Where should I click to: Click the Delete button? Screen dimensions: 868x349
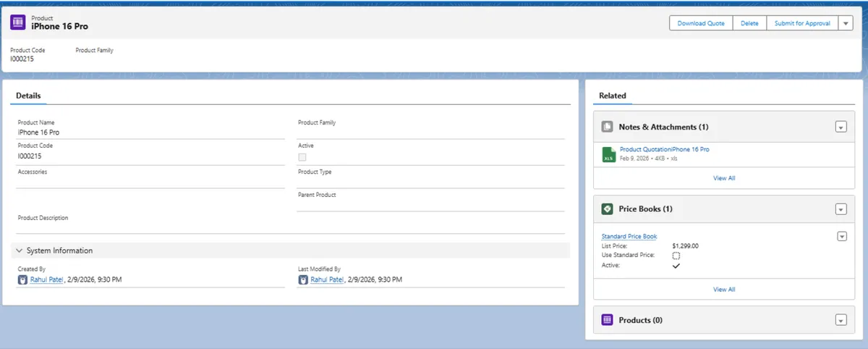pos(749,23)
